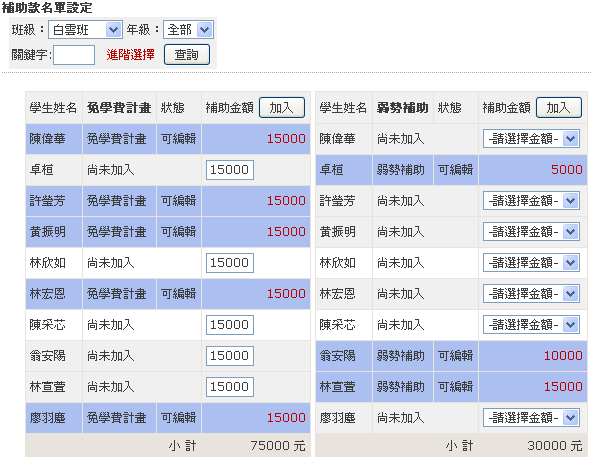Click 加入 button in 免學費計畫 table

click(282, 108)
